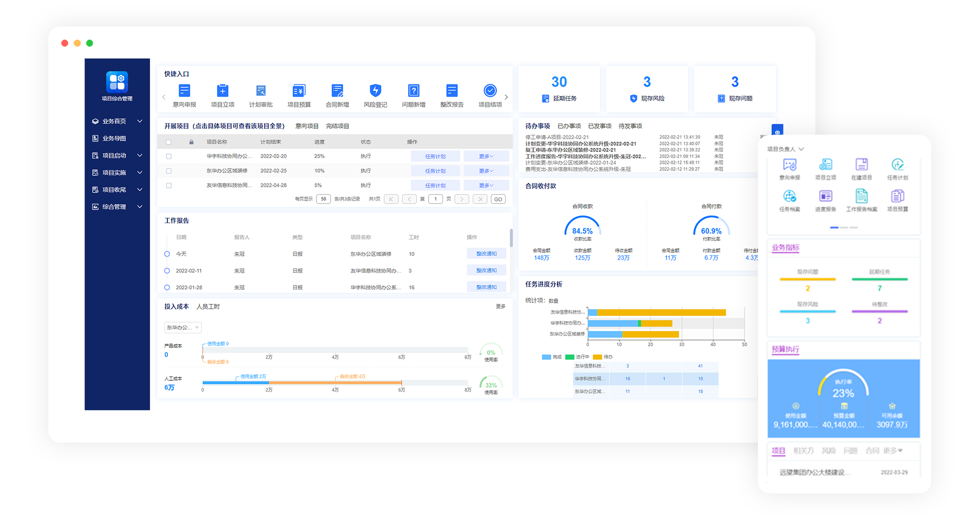Click the 合同新增 shortcut icon

337,91
